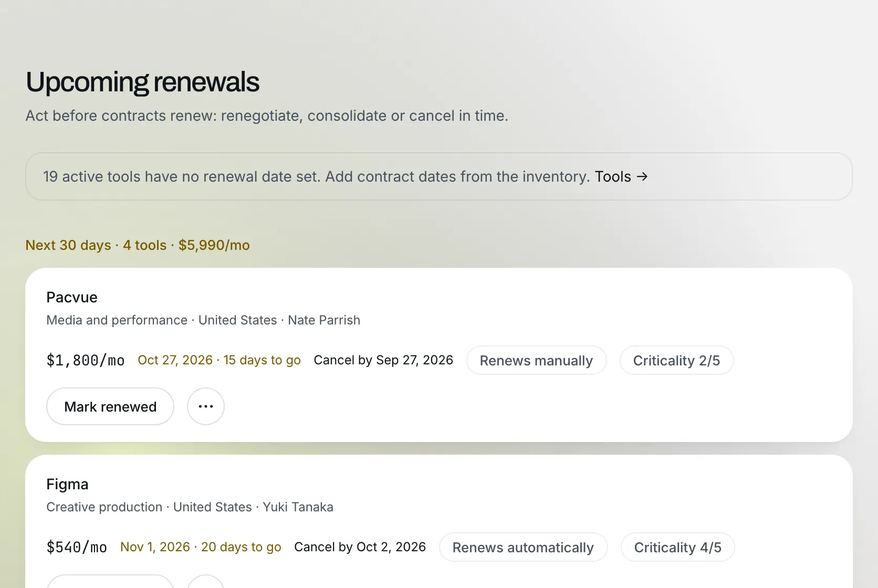Click the Criticality 2/5 badge
Screen dimensions: 878x588
(x=676, y=360)
